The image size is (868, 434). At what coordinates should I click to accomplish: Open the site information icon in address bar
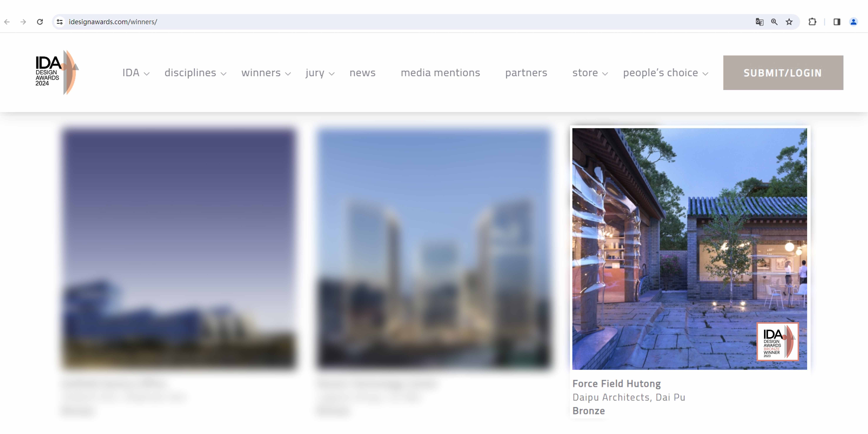[x=60, y=22]
